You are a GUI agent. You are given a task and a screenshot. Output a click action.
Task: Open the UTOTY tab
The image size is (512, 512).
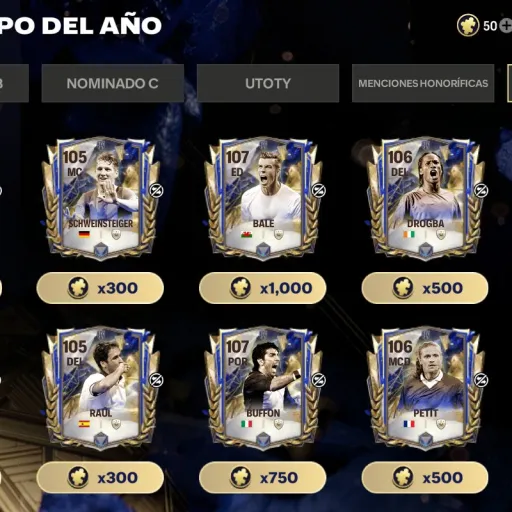[x=268, y=83]
